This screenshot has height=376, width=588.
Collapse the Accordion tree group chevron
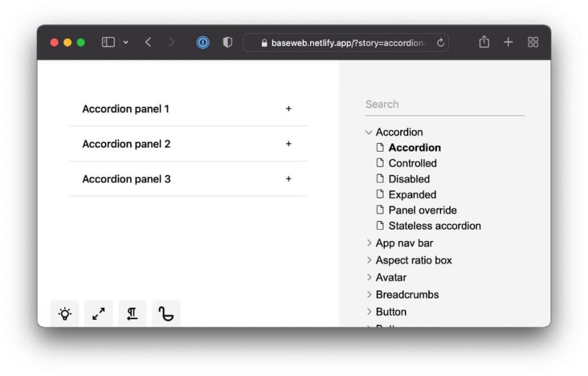coord(369,132)
